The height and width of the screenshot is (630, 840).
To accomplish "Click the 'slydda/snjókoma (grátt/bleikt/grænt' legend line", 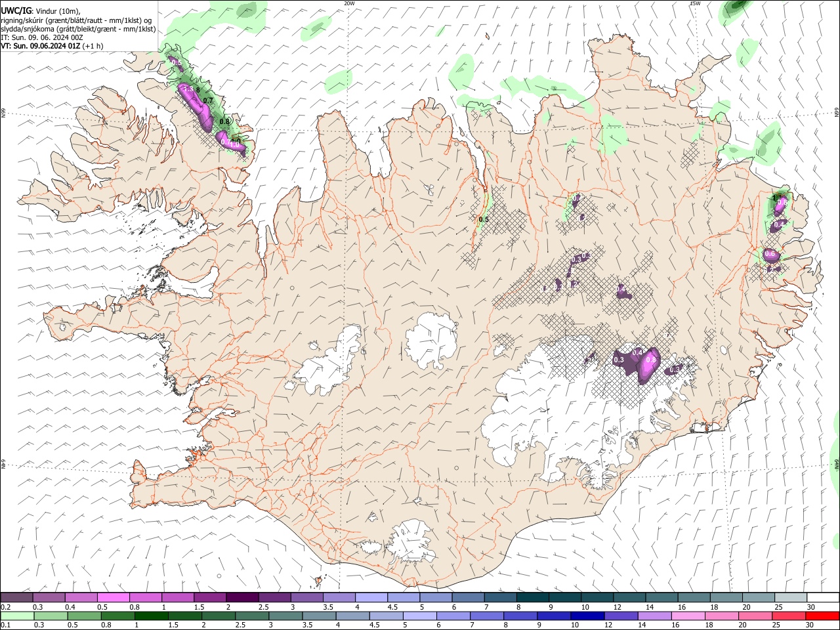I will click(x=78, y=29).
